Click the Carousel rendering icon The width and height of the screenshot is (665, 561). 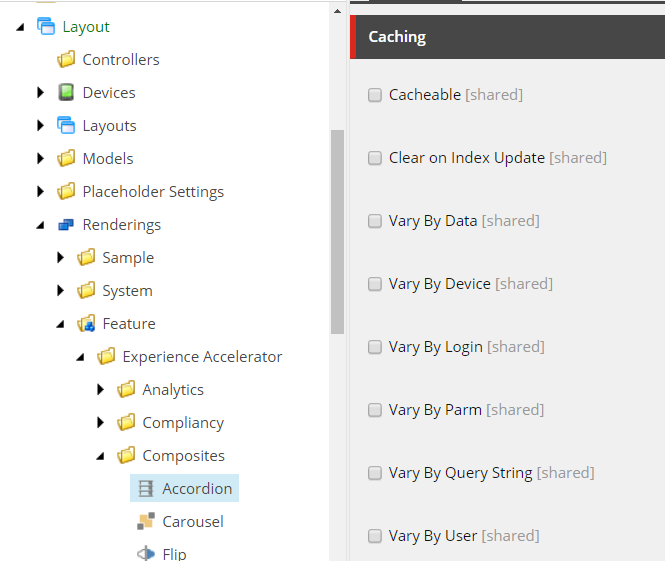[146, 521]
